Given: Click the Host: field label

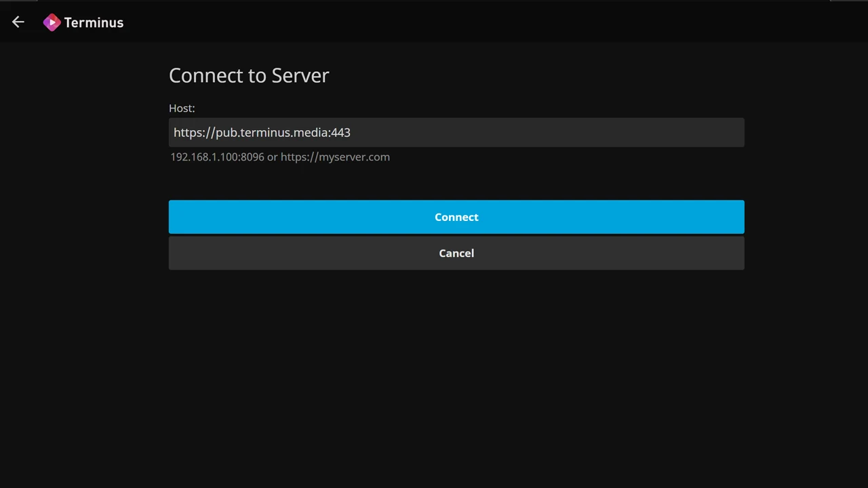Looking at the screenshot, I should click(182, 108).
